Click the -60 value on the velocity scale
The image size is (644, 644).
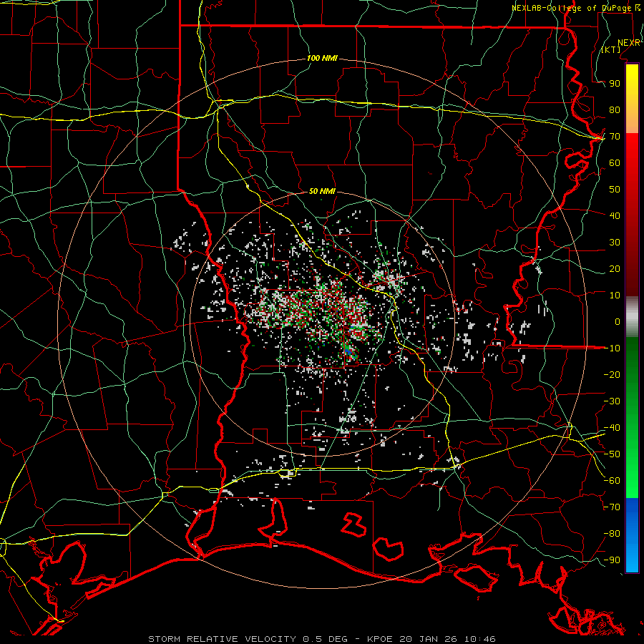[x=612, y=481]
